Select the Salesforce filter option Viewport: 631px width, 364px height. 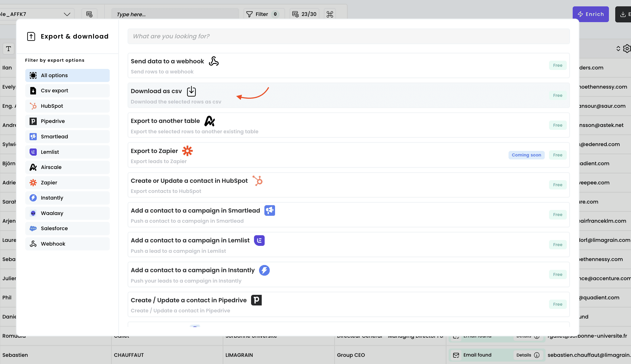(67, 229)
